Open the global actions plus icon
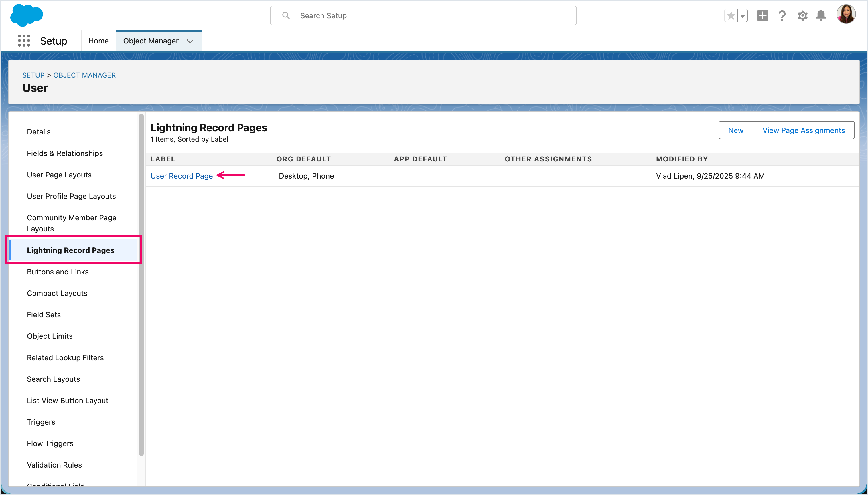The image size is (868, 495). click(x=762, y=16)
